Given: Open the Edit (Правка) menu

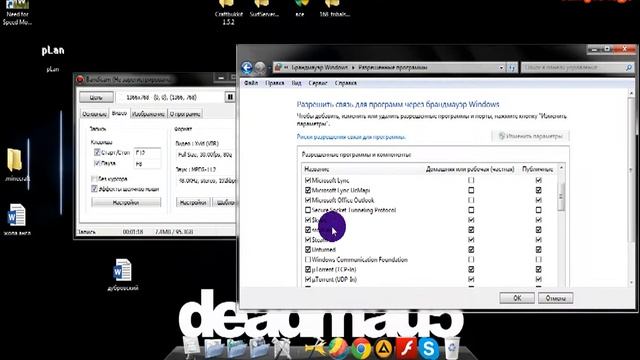Looking at the screenshot, I should (274, 83).
